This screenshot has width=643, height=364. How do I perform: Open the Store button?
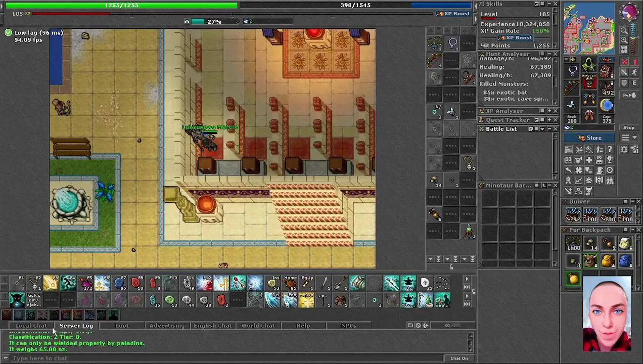tap(589, 138)
